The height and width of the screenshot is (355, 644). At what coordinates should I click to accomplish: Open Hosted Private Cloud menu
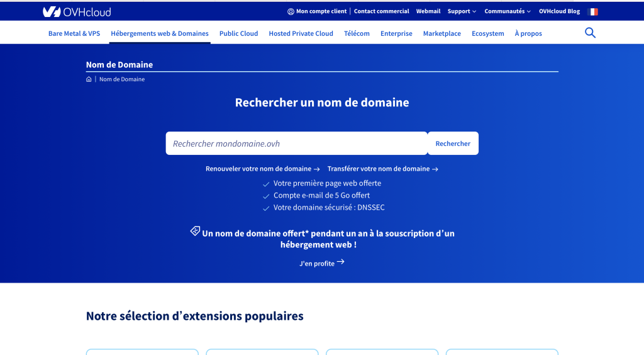tap(301, 34)
